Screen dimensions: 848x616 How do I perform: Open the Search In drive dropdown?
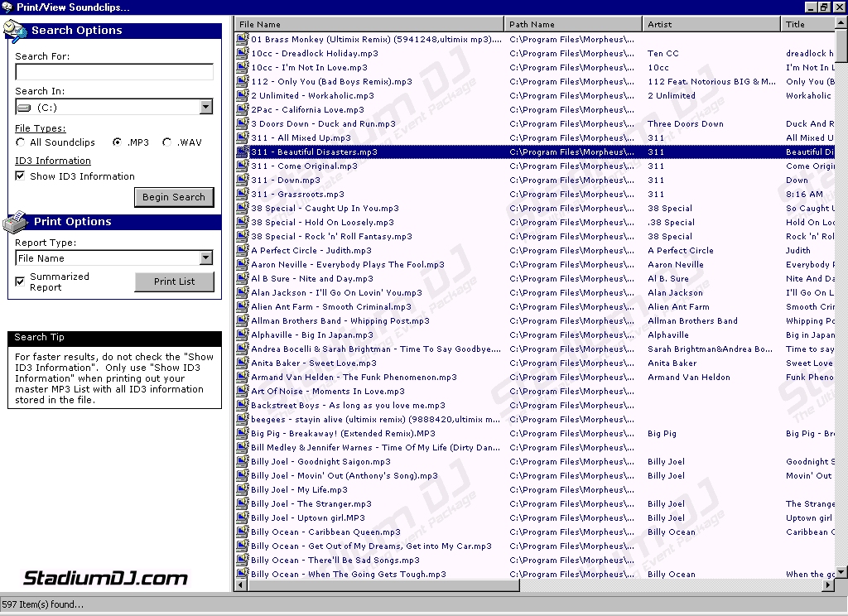pyautogui.click(x=206, y=106)
